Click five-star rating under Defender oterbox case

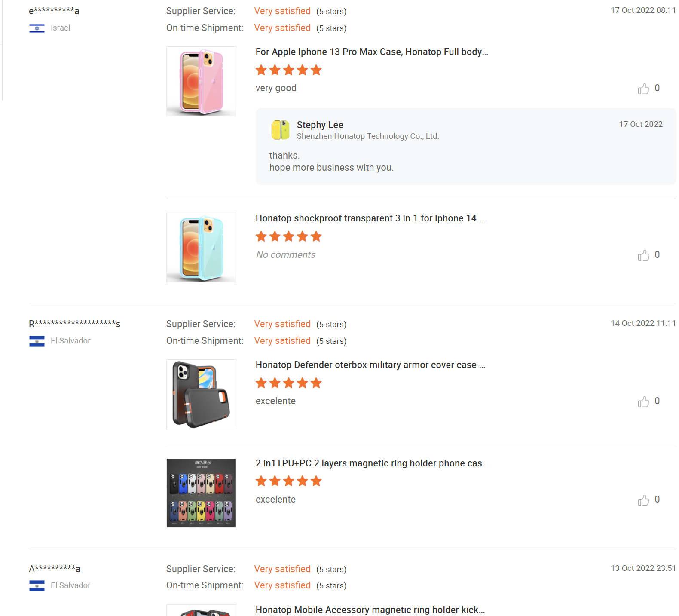(288, 383)
